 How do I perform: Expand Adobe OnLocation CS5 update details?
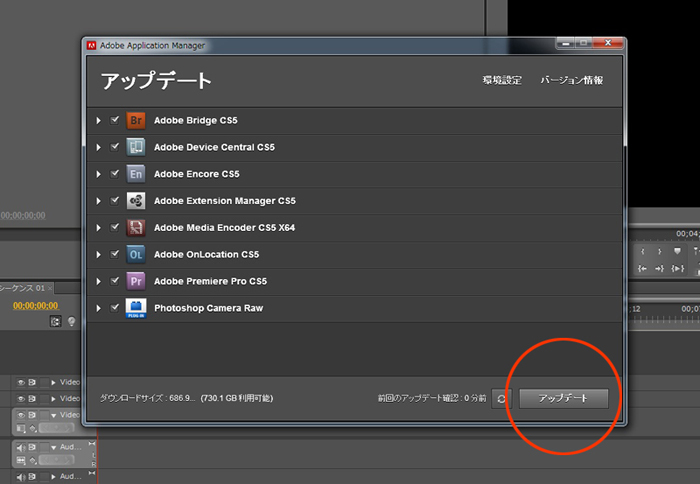click(x=99, y=255)
